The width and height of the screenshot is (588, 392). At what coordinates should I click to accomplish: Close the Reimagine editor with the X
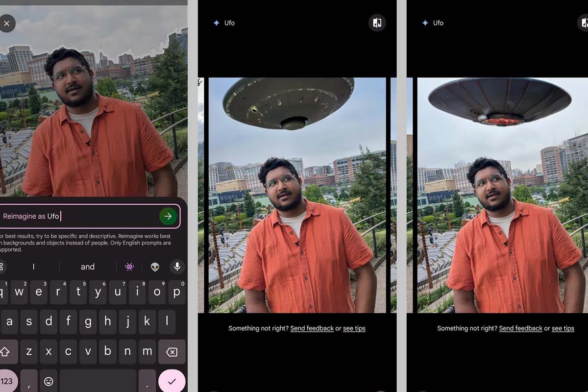[8, 23]
